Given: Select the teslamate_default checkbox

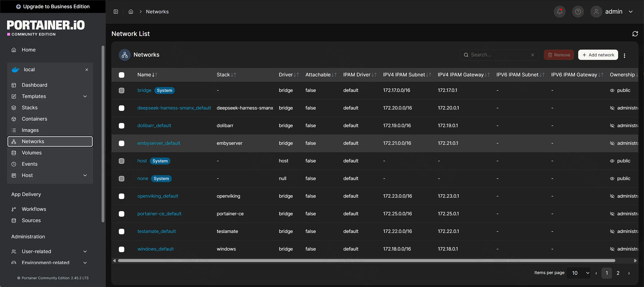Looking at the screenshot, I should pos(122,232).
